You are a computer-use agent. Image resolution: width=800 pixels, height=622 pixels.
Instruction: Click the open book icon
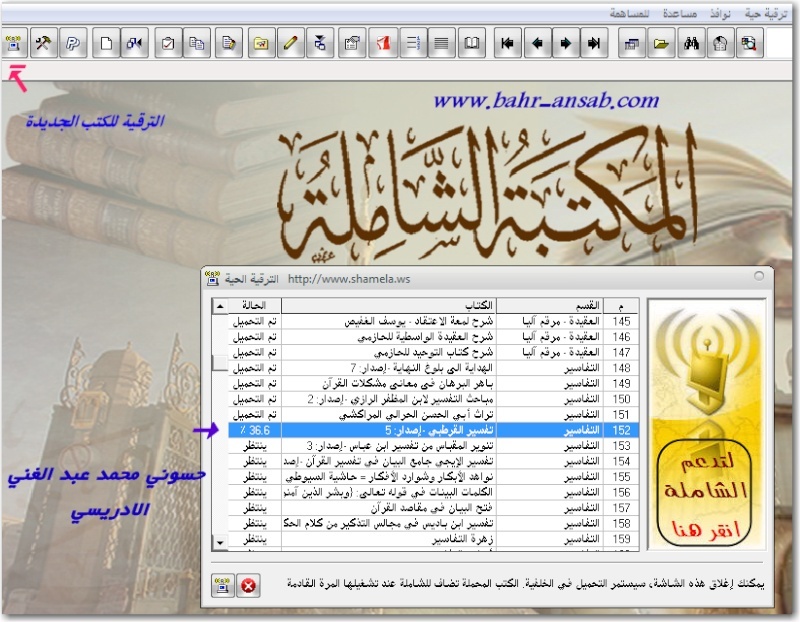[x=472, y=43]
